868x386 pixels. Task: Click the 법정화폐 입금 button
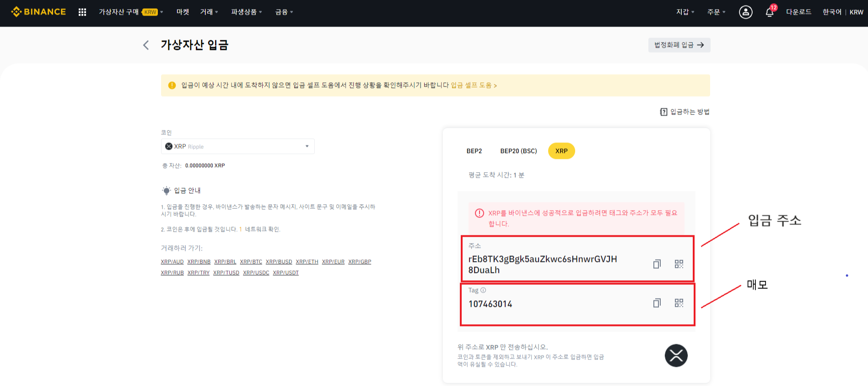coord(679,45)
